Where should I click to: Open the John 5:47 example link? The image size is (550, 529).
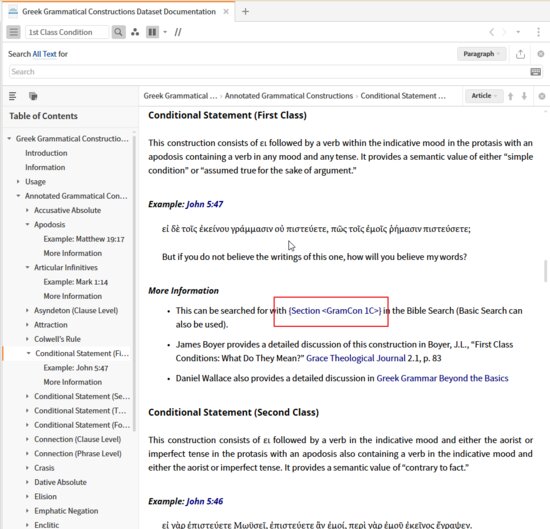coord(204,204)
